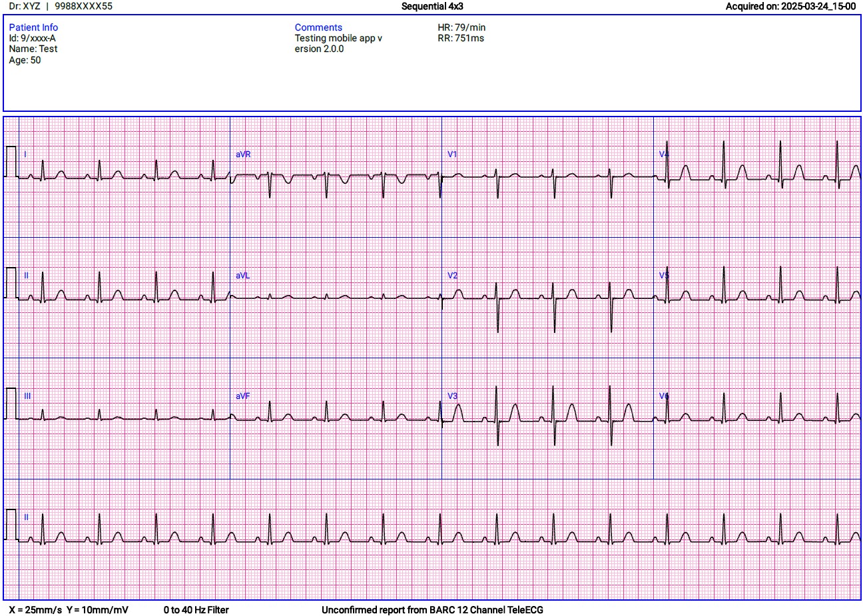This screenshot has width=863, height=616.
Task: Click the 'Acquired on' timestamp
Action: [790, 6]
